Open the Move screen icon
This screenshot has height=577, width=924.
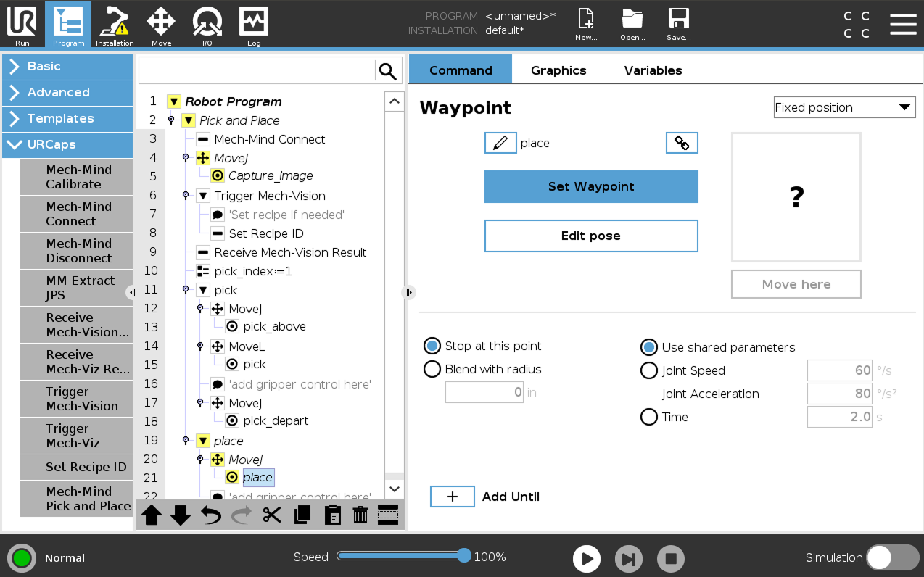(x=160, y=25)
